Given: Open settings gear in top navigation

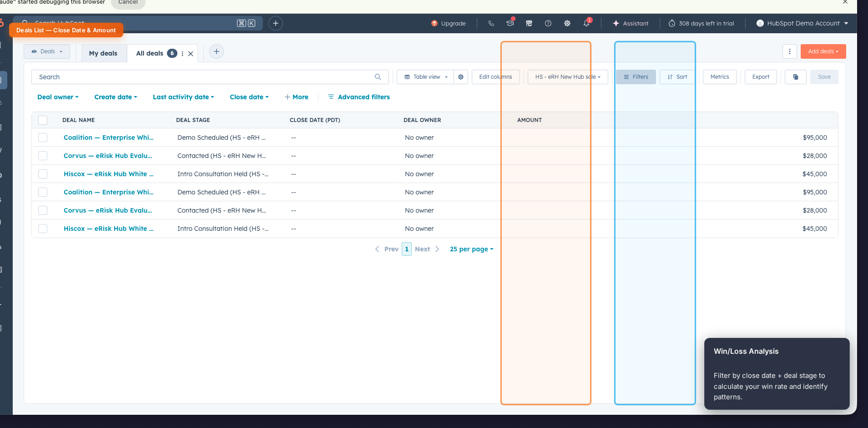Looking at the screenshot, I should (567, 23).
